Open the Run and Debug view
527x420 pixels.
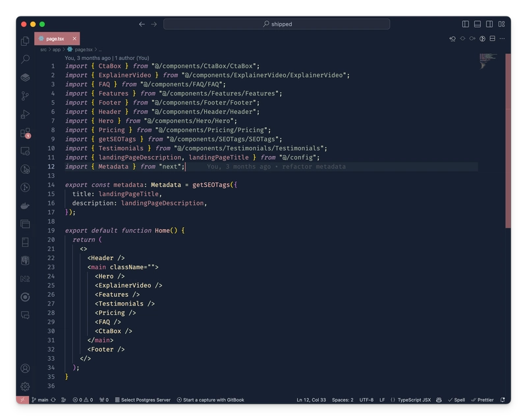tap(25, 115)
